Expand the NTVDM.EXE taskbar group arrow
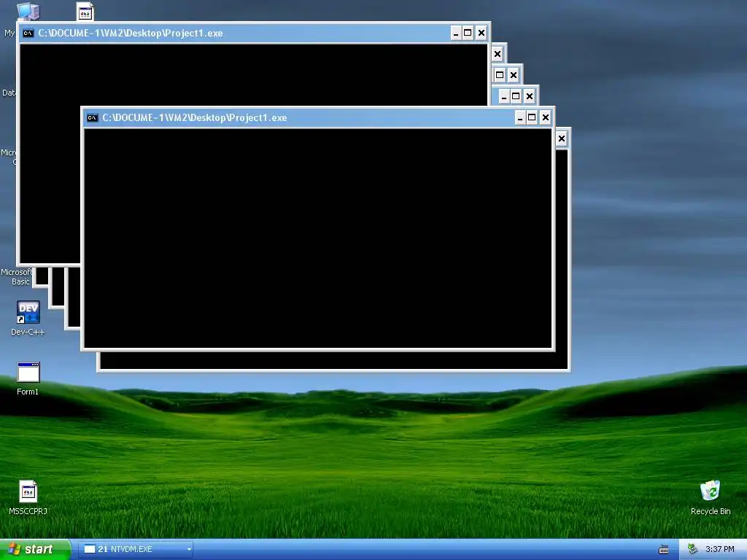The image size is (747, 560). coord(189,549)
